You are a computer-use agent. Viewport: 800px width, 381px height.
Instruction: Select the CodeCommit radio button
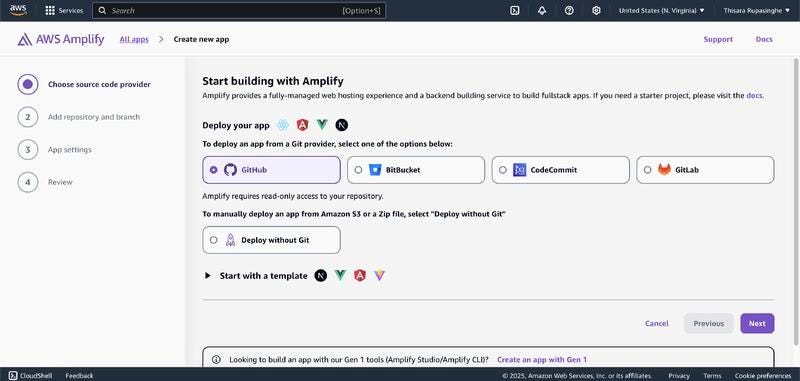coord(503,170)
